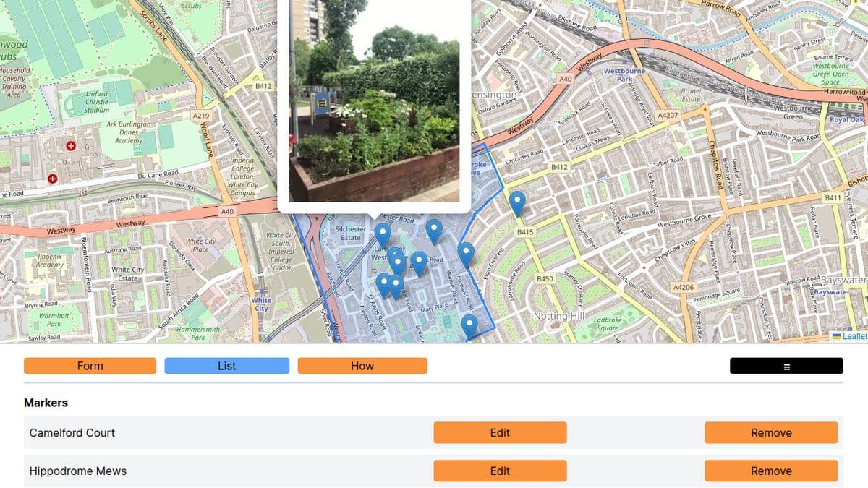Click the Notting Hill label on the map
Image resolution: width=868 pixels, height=488 pixels.
559,317
